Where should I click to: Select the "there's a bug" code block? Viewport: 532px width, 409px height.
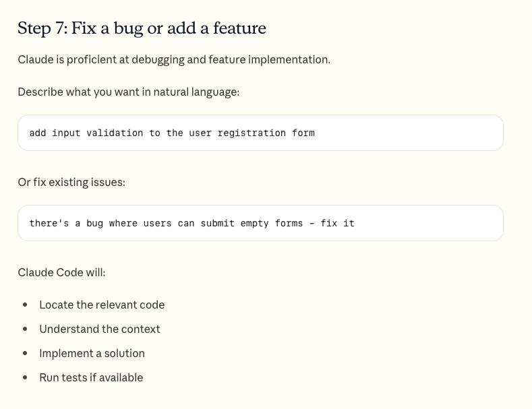click(260, 223)
